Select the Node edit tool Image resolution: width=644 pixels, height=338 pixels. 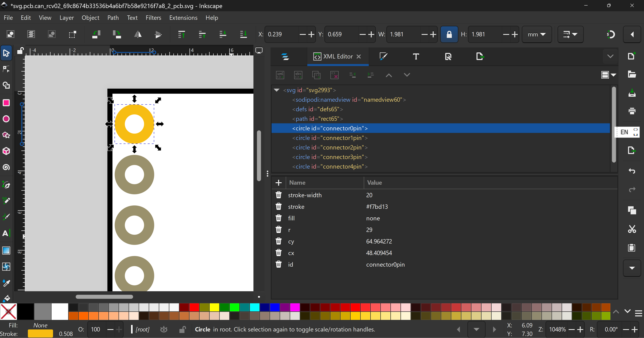tap(6, 69)
